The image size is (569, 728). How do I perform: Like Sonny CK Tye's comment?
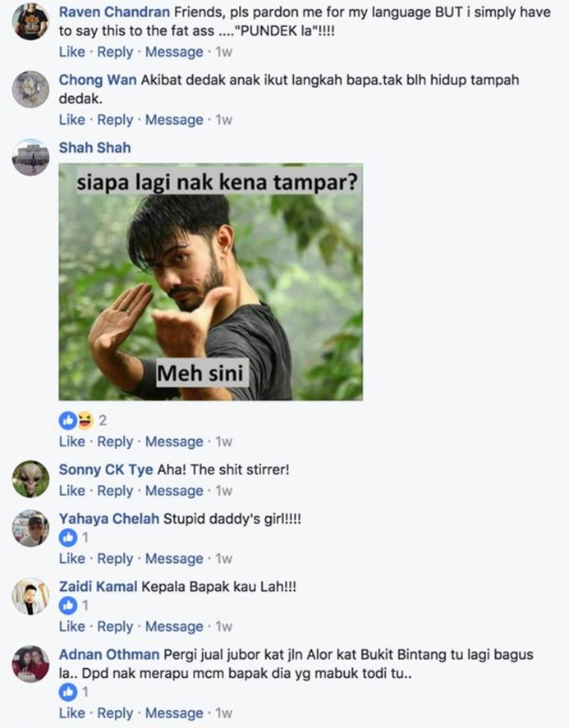(72, 491)
